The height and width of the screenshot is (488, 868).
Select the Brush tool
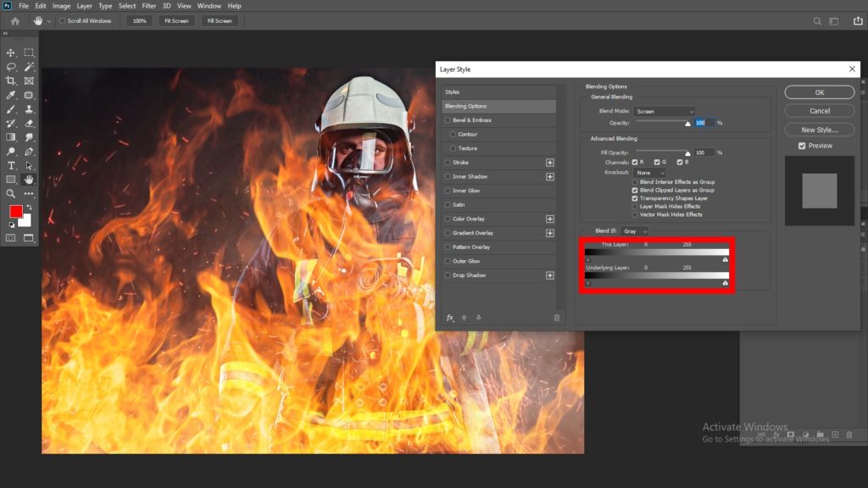[x=10, y=109]
